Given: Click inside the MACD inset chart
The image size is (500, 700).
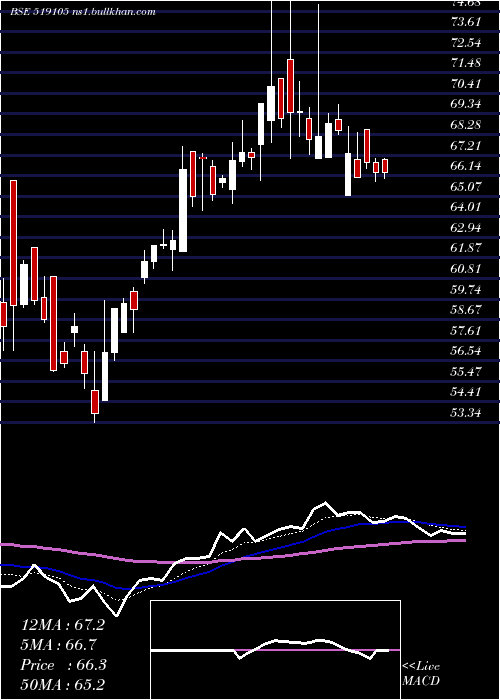Looking at the screenshot, I should (x=275, y=650).
